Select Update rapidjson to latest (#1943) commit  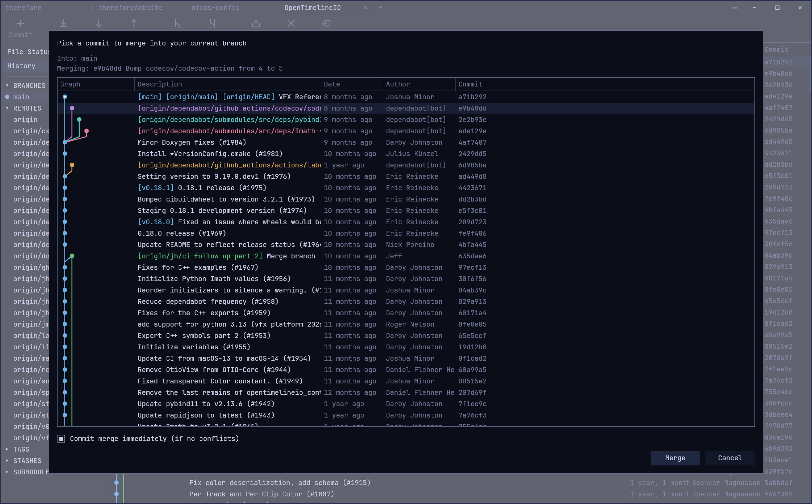406,415
